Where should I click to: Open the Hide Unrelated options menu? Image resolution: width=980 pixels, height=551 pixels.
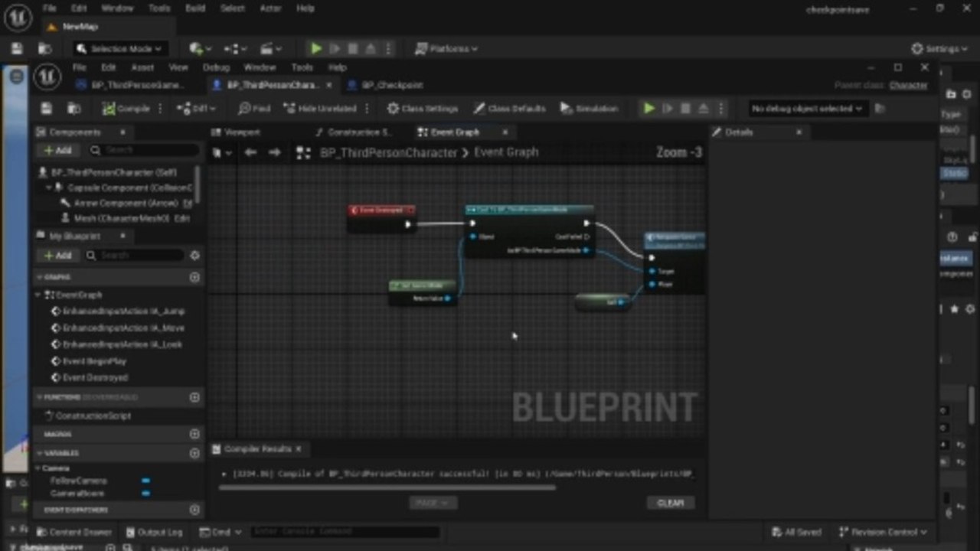(367, 109)
